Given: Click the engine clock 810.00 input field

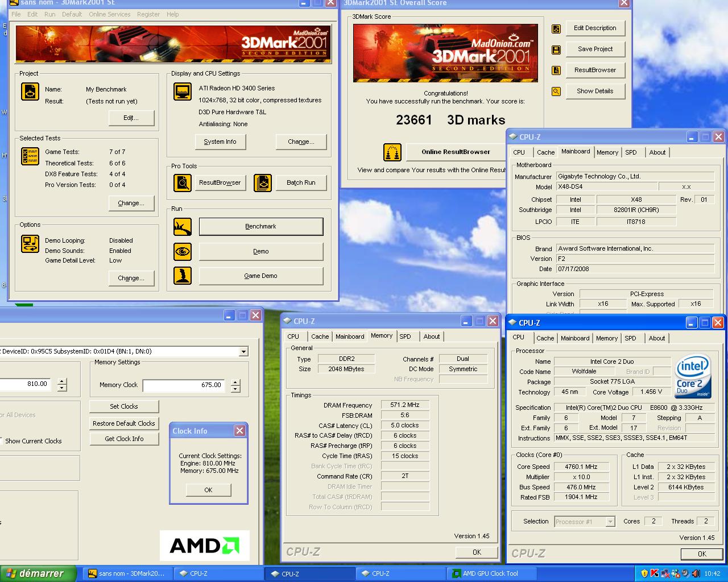Looking at the screenshot, I should [x=25, y=384].
